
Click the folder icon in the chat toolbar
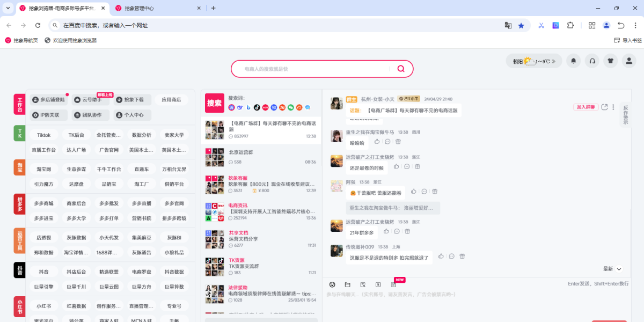347,284
